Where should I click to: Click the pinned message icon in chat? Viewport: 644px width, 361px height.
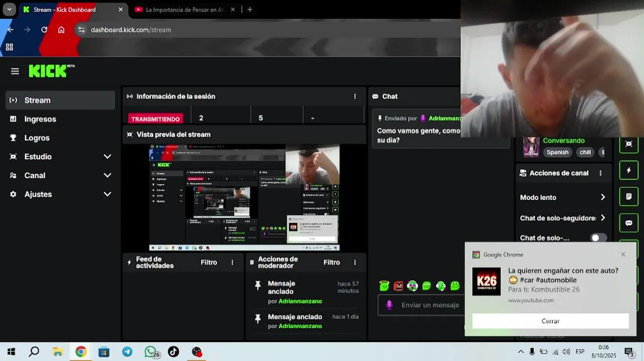380,118
